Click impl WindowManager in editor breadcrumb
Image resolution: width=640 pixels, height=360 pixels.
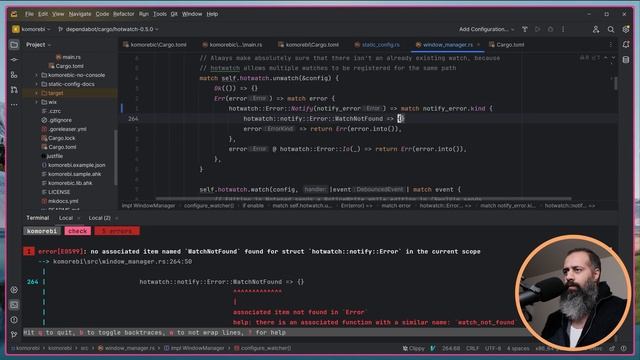148,206
